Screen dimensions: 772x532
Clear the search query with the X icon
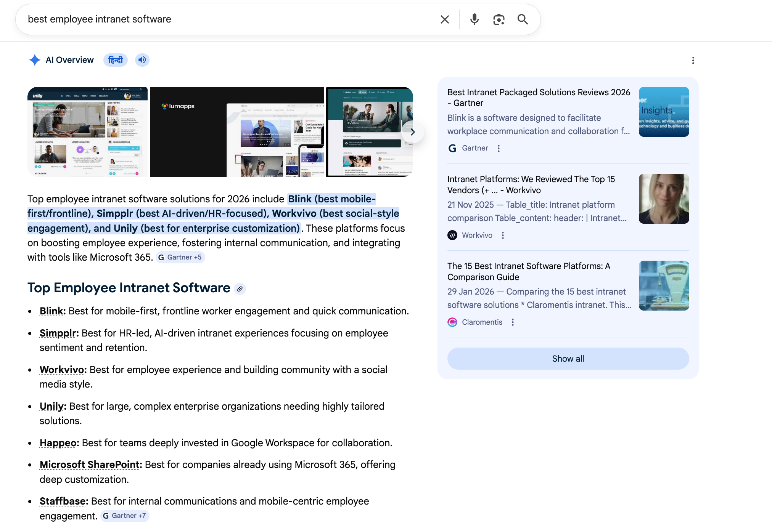click(444, 19)
